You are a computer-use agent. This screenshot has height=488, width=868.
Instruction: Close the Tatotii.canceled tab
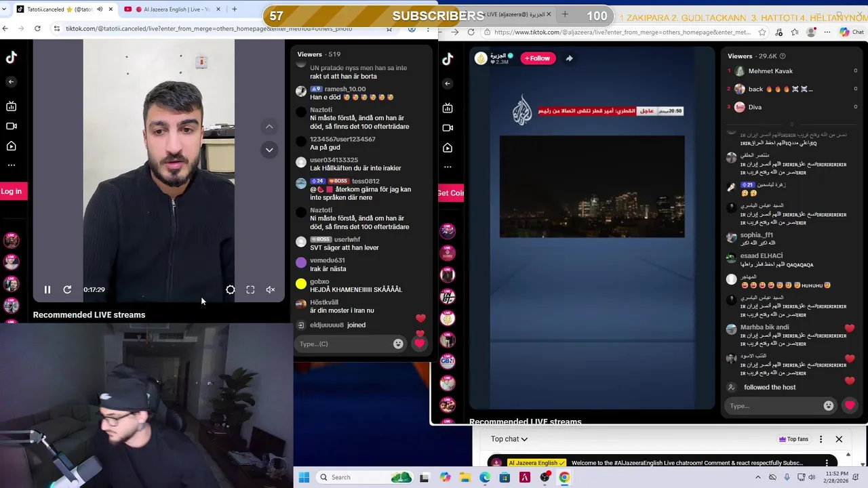(x=111, y=9)
